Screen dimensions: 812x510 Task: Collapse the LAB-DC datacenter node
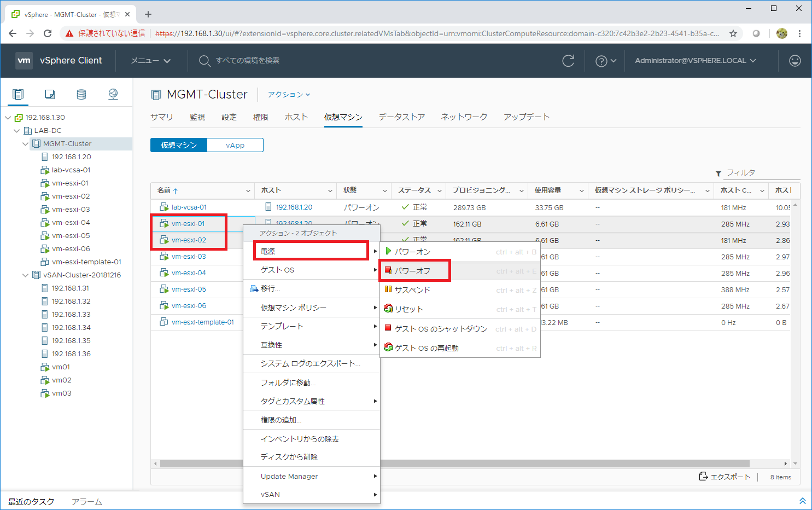(x=17, y=131)
